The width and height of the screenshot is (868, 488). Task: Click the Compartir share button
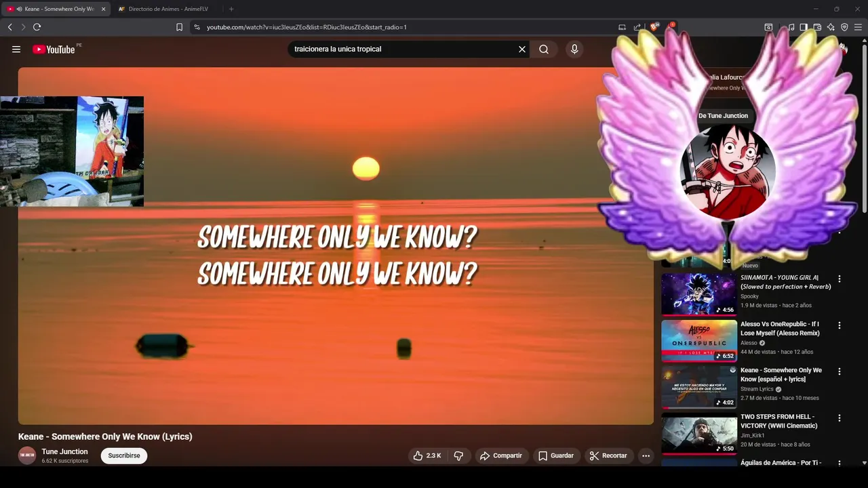pyautogui.click(x=500, y=455)
